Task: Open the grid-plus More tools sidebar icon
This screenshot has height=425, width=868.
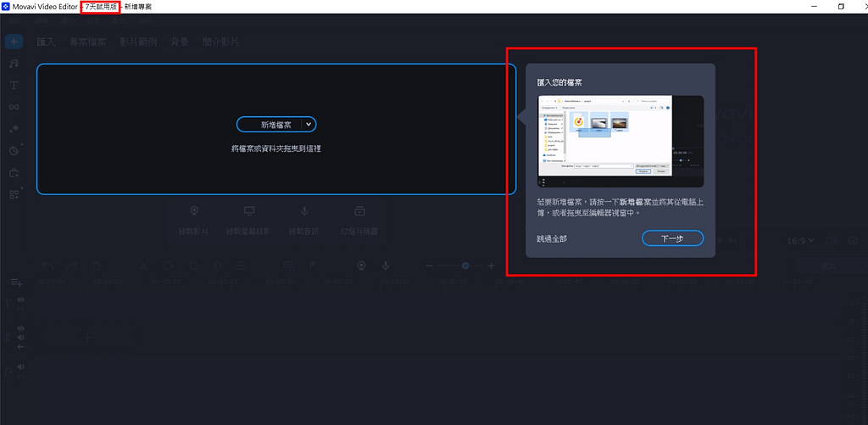Action: pyautogui.click(x=14, y=194)
